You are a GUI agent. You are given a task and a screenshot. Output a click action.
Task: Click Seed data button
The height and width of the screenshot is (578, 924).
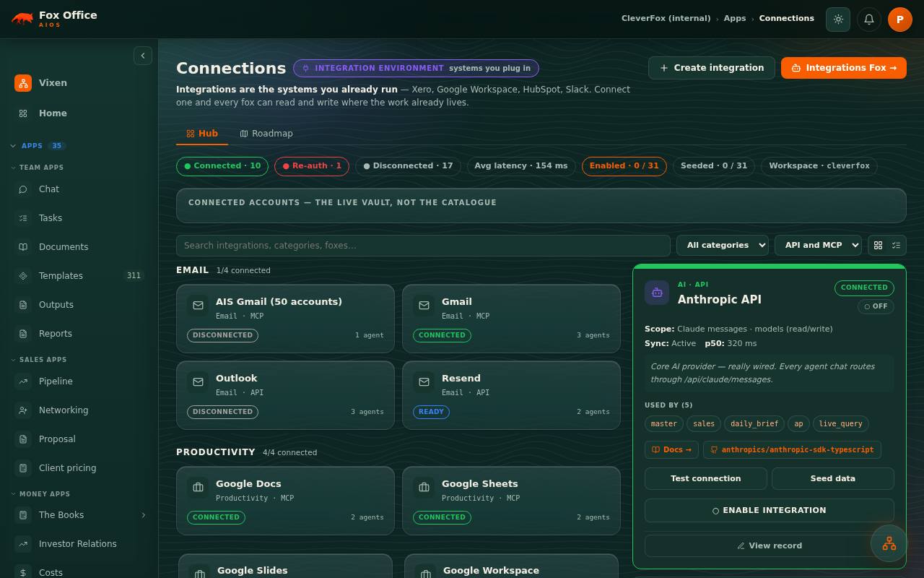click(x=833, y=479)
